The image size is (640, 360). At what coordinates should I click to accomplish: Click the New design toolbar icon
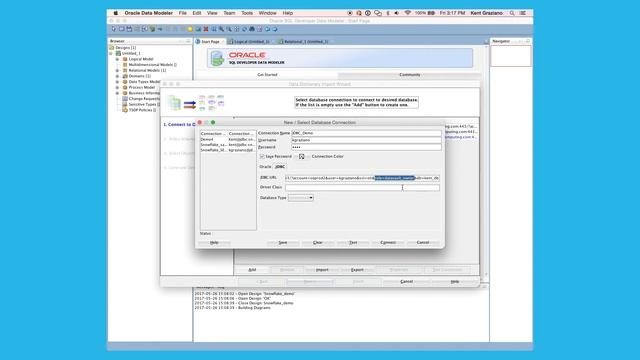pyautogui.click(x=114, y=29)
